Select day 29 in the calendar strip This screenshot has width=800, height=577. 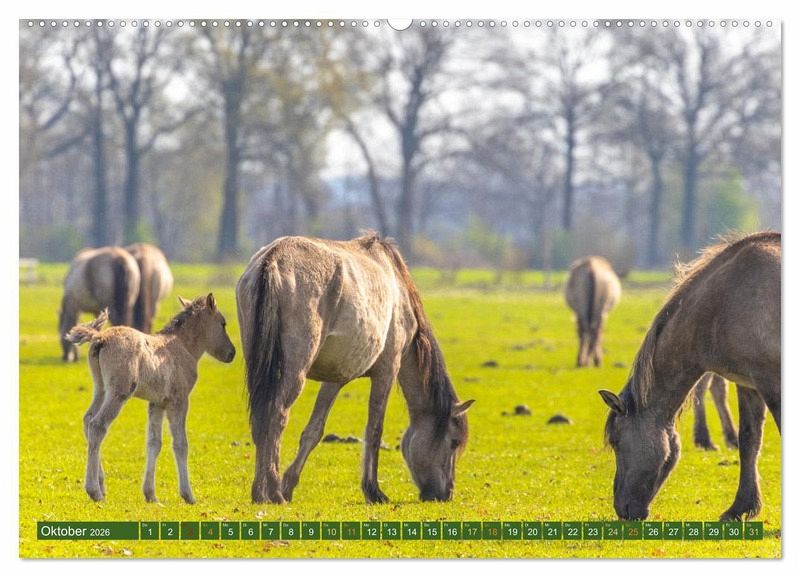(x=714, y=531)
